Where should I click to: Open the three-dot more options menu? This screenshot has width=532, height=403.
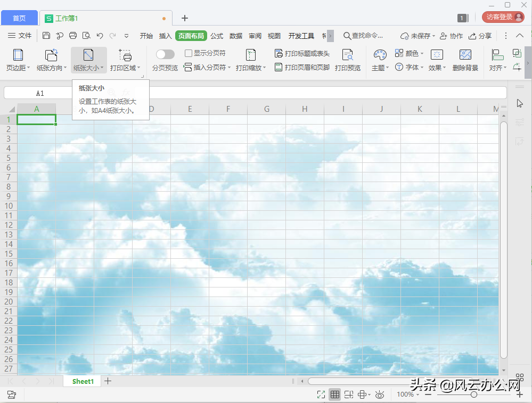pyautogui.click(x=505, y=36)
